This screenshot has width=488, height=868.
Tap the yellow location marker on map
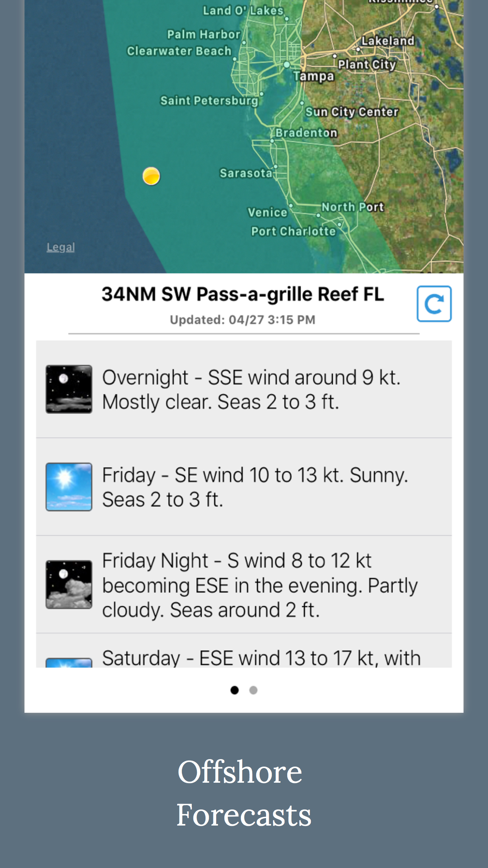point(151,176)
